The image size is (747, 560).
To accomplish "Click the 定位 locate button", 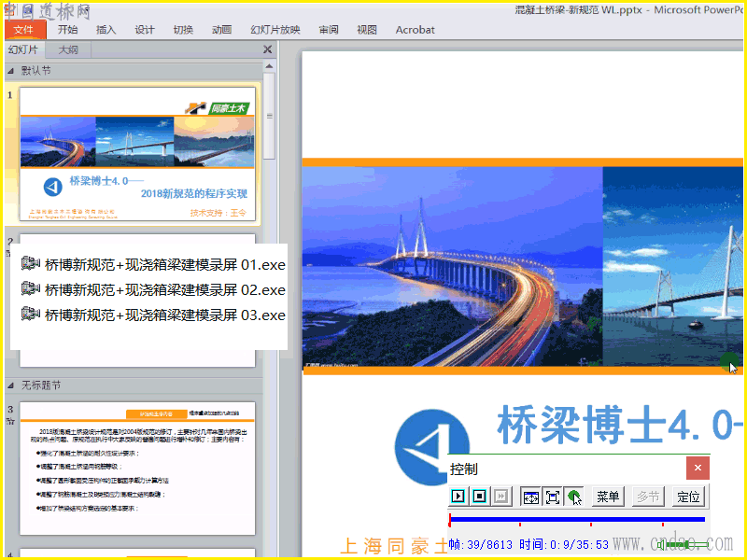I will (688, 497).
